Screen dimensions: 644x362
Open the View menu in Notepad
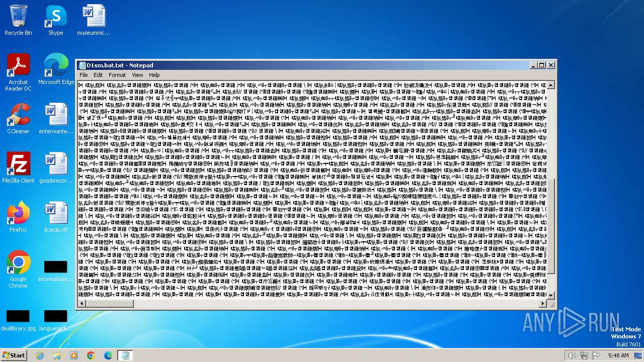pyautogui.click(x=137, y=75)
